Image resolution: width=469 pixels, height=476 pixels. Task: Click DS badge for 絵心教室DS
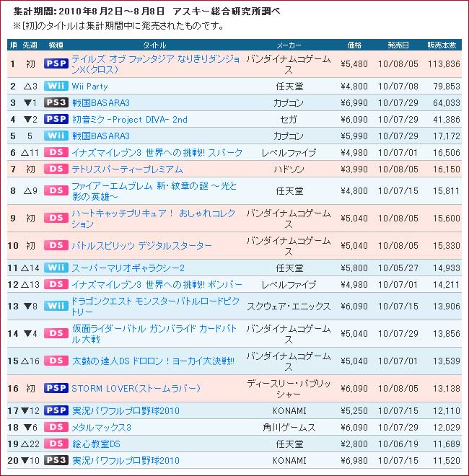coord(56,444)
